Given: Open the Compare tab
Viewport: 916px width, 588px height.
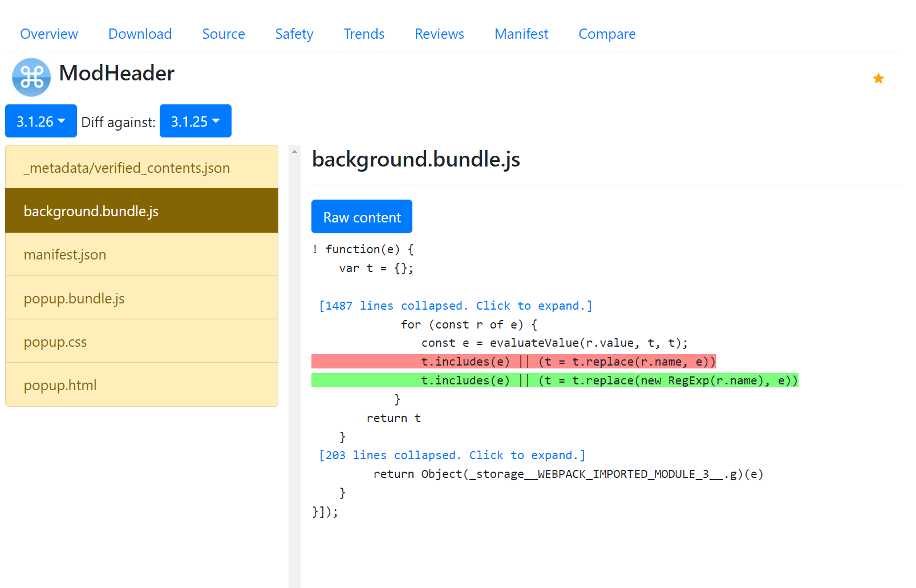Looking at the screenshot, I should click(607, 34).
